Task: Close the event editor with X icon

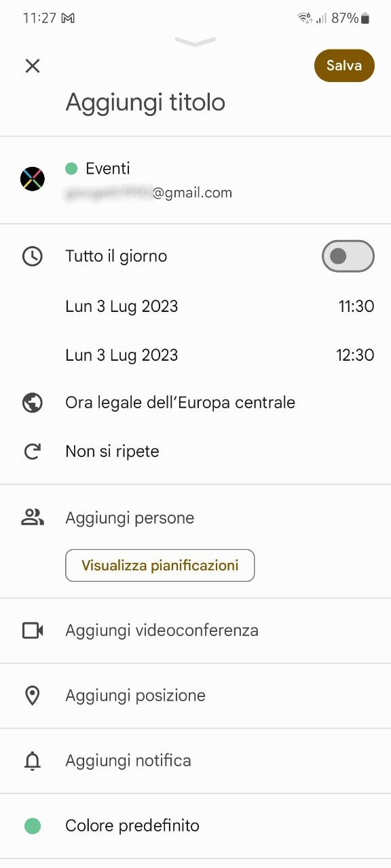Action: click(33, 66)
